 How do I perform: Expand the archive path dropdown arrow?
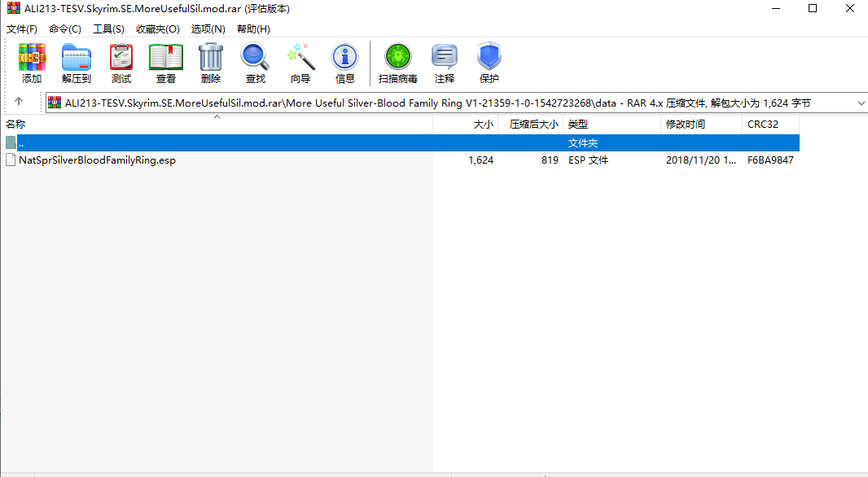861,103
